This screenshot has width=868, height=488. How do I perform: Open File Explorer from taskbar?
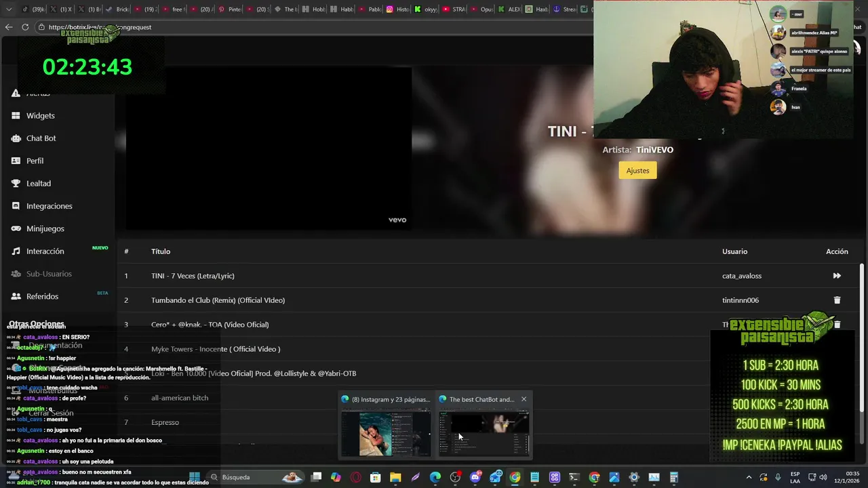pyautogui.click(x=395, y=477)
